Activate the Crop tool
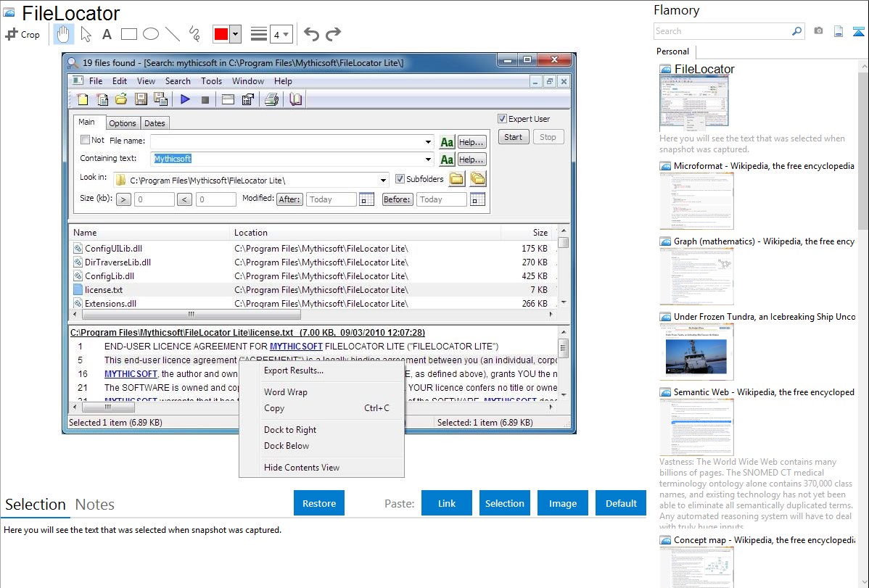This screenshot has height=588, width=869. (x=22, y=34)
